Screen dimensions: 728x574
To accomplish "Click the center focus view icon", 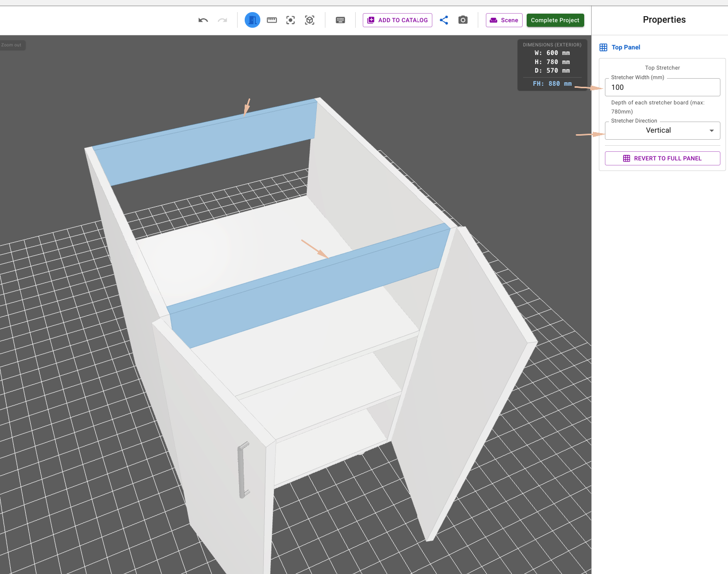I will point(291,20).
